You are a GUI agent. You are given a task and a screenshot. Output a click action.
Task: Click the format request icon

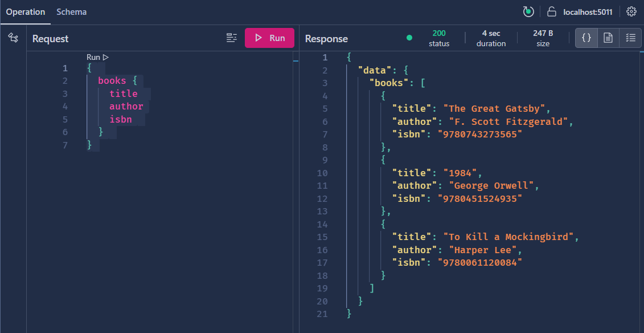[232, 38]
